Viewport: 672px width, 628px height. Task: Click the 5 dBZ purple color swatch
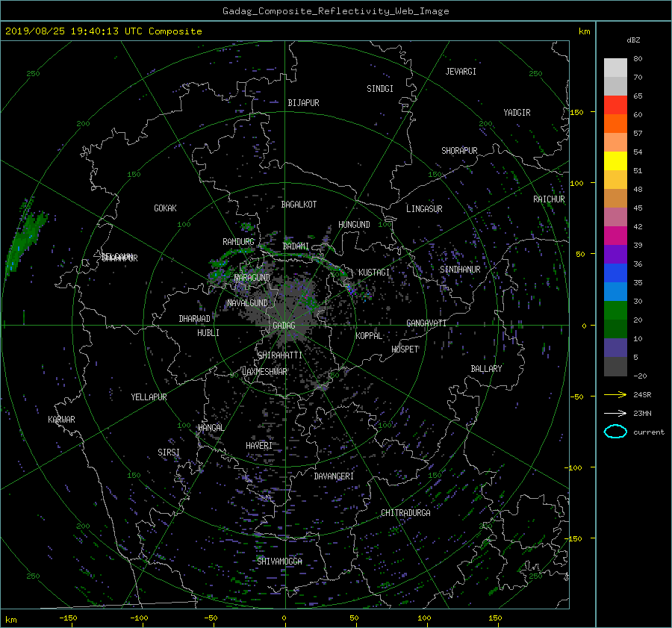pyautogui.click(x=615, y=347)
